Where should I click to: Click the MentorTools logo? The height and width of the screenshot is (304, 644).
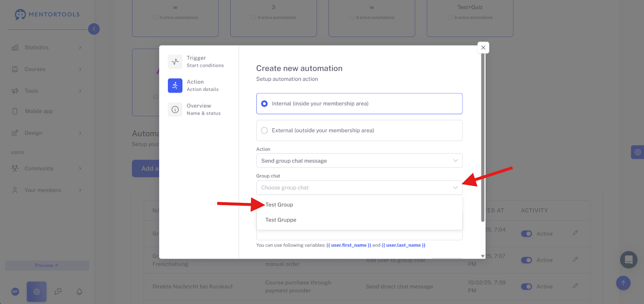pyautogui.click(x=47, y=14)
